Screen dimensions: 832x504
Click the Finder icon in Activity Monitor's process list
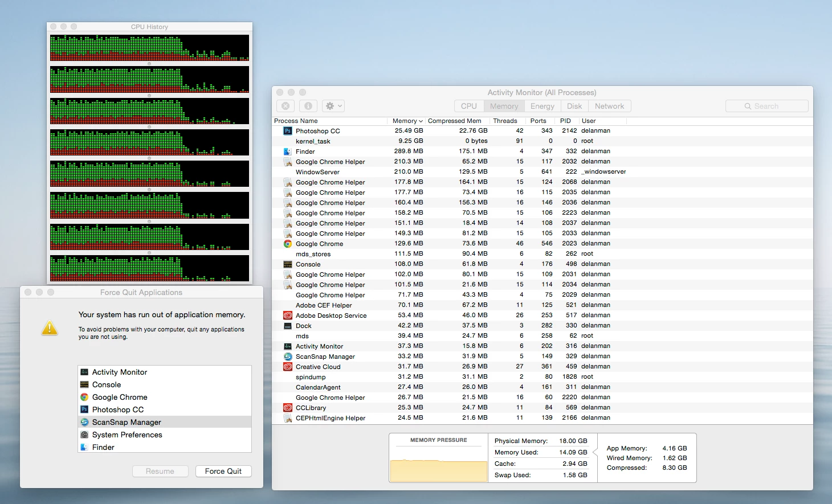point(288,151)
